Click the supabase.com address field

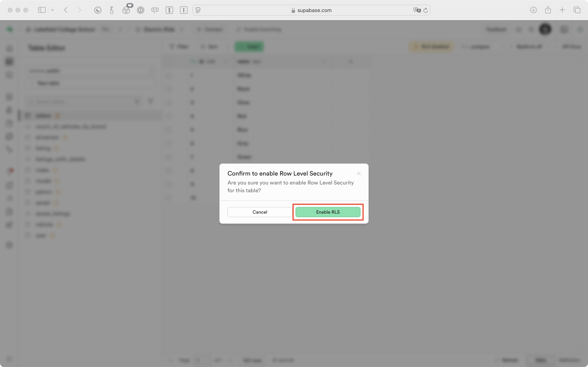(x=314, y=10)
